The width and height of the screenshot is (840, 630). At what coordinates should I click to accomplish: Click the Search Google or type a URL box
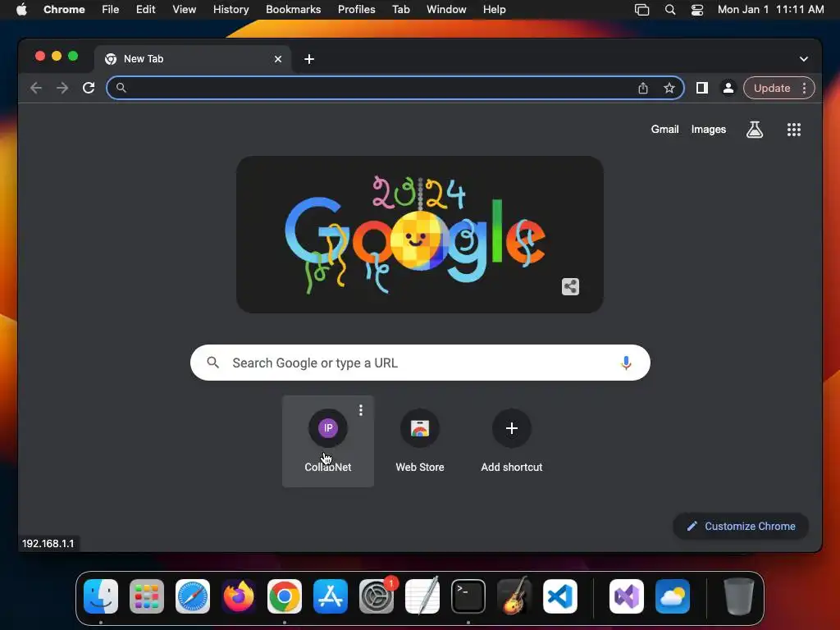click(x=420, y=363)
